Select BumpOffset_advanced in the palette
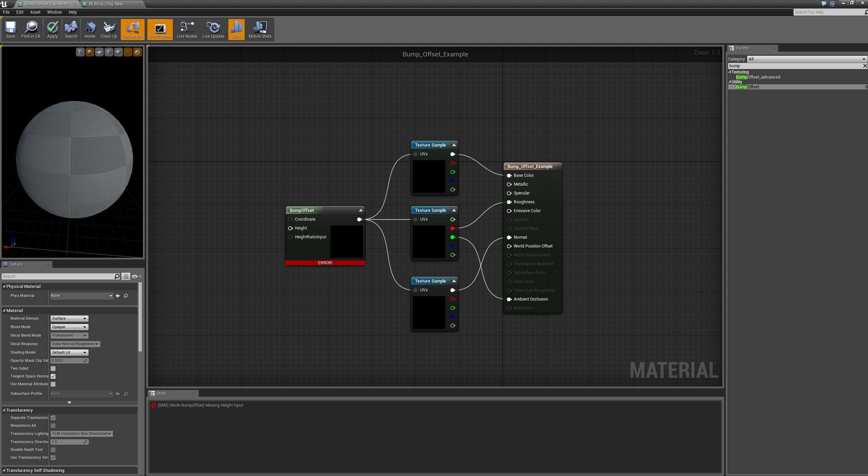Screen dimensions: 868x476 click(758, 77)
